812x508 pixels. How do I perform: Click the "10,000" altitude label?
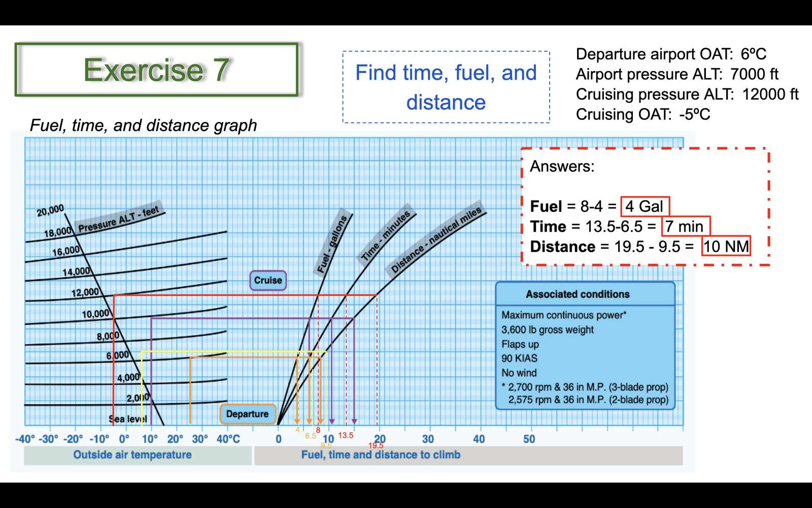pos(96,314)
